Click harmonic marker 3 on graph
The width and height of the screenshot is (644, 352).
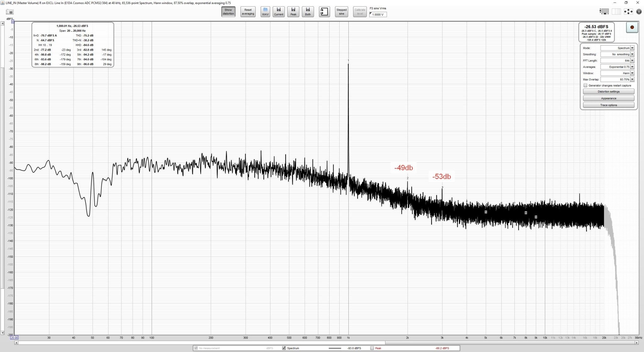442,188
